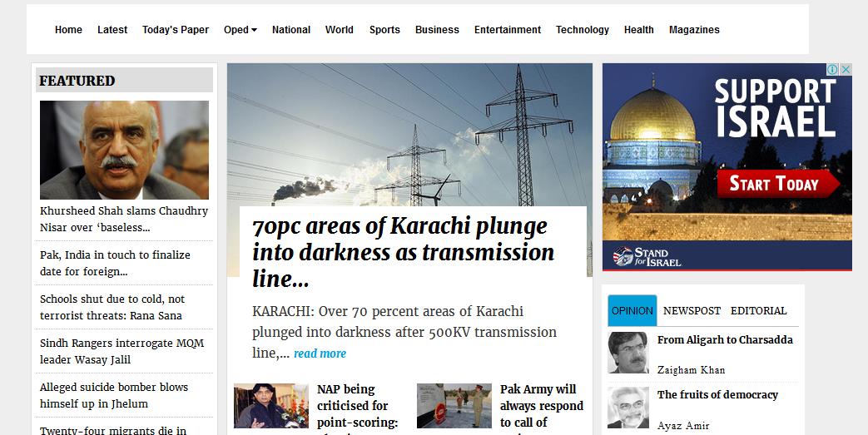
Task: Open the Technology section
Action: pos(583,30)
